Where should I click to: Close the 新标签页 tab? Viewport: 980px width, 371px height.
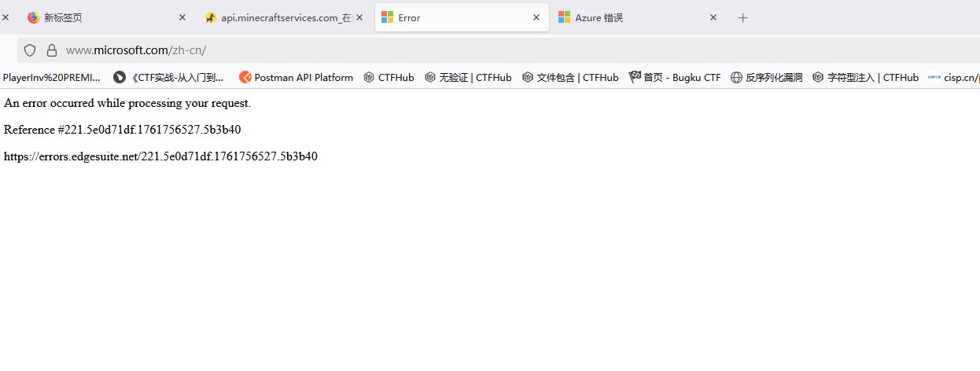click(x=182, y=17)
